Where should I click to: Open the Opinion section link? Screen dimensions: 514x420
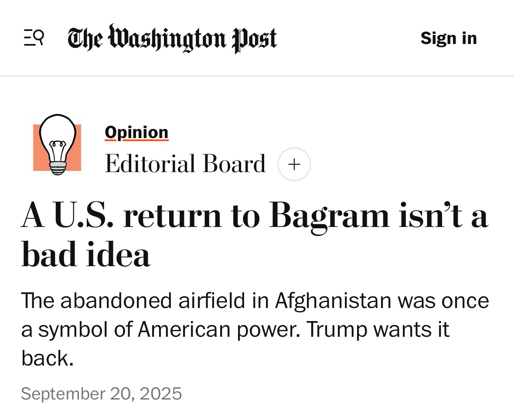(136, 132)
